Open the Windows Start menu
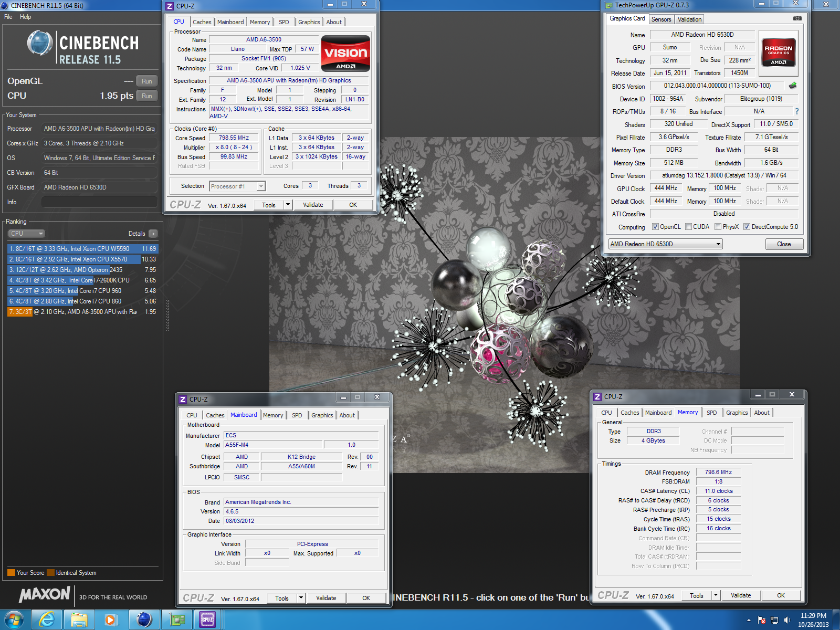This screenshot has height=630, width=840. pos(14,620)
